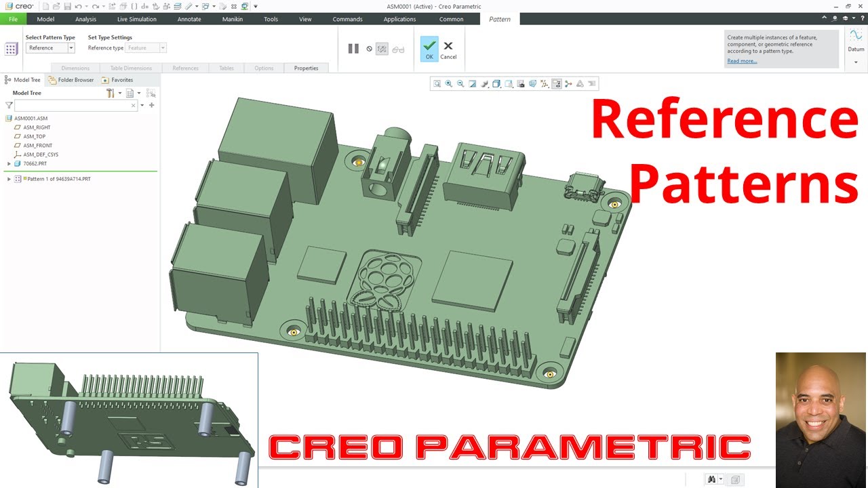Toggle the perspective view icon

532,84
